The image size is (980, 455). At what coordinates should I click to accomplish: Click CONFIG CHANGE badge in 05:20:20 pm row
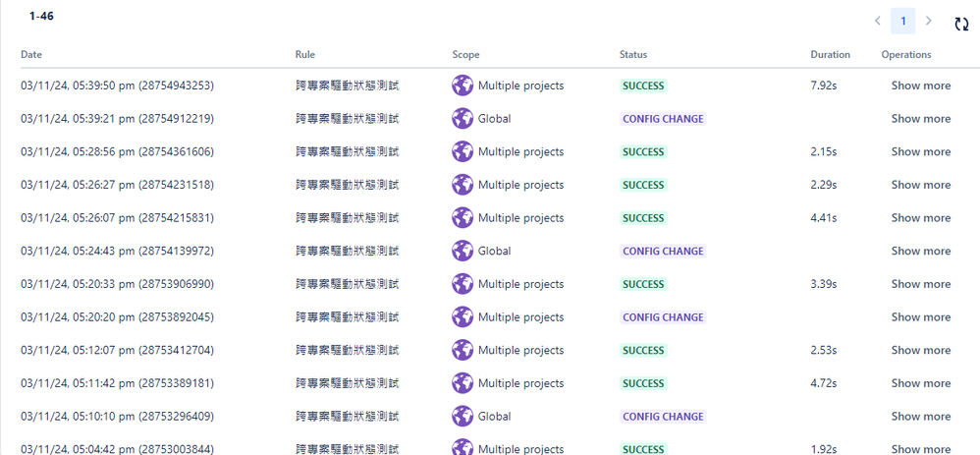pyautogui.click(x=663, y=318)
